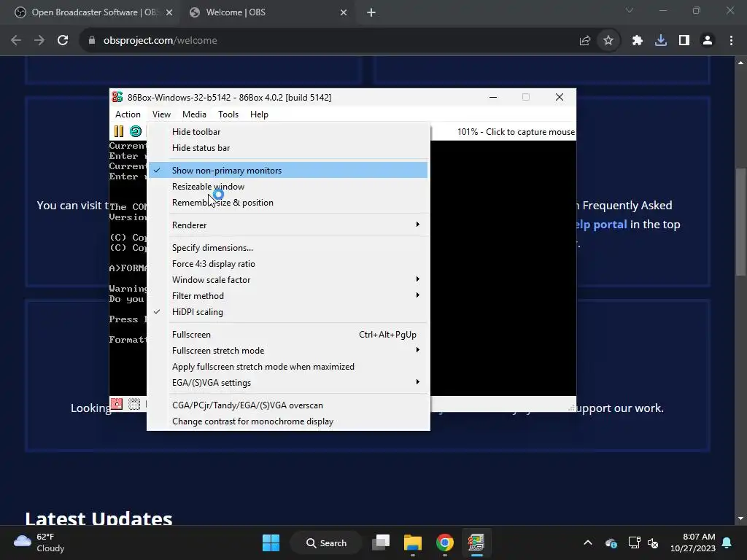This screenshot has width=747, height=560.
Task: Go back in the browser
Action: pos(16,41)
